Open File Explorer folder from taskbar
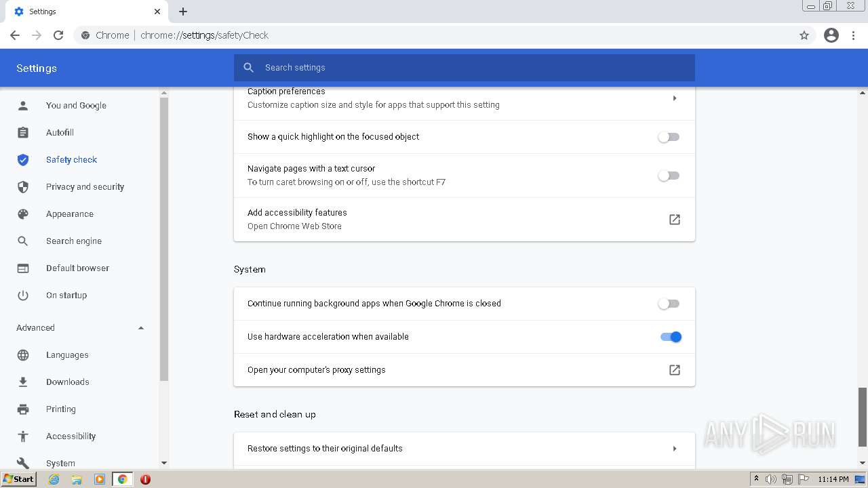 [77, 479]
